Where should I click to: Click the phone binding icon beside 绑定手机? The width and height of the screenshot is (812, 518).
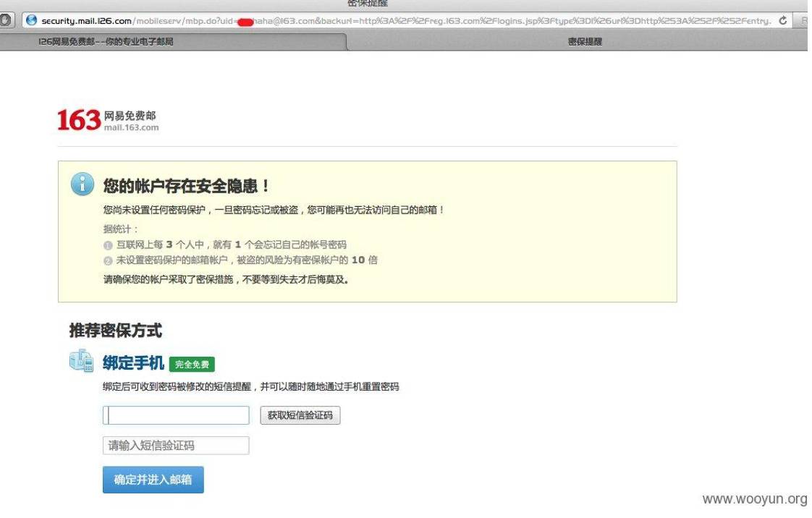click(x=81, y=361)
